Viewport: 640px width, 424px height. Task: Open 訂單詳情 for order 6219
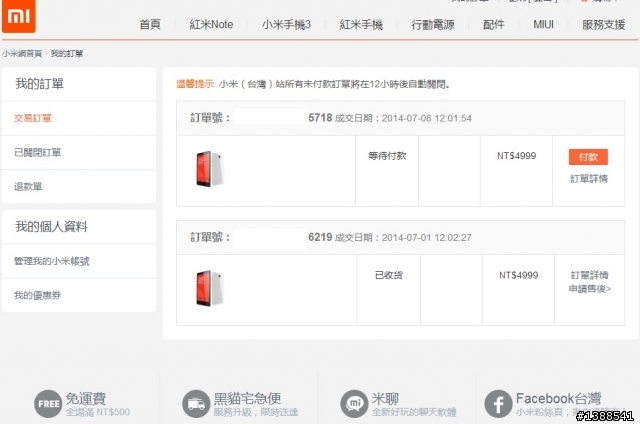click(589, 275)
